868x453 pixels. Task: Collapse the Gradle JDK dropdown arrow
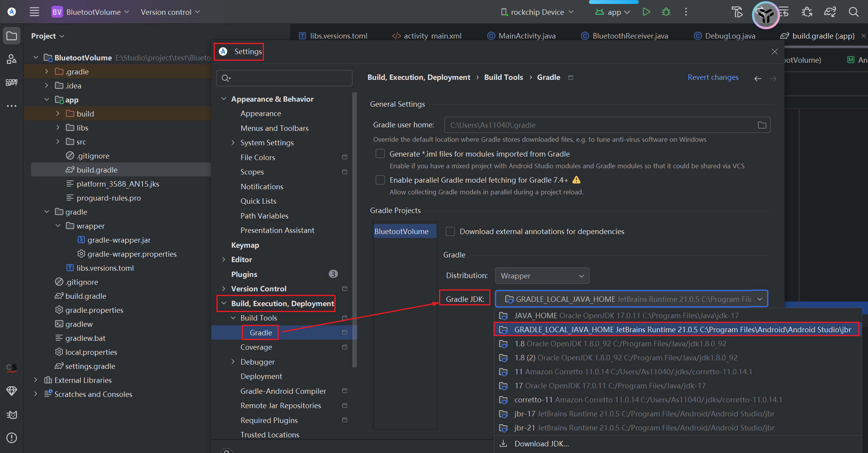[x=759, y=299]
